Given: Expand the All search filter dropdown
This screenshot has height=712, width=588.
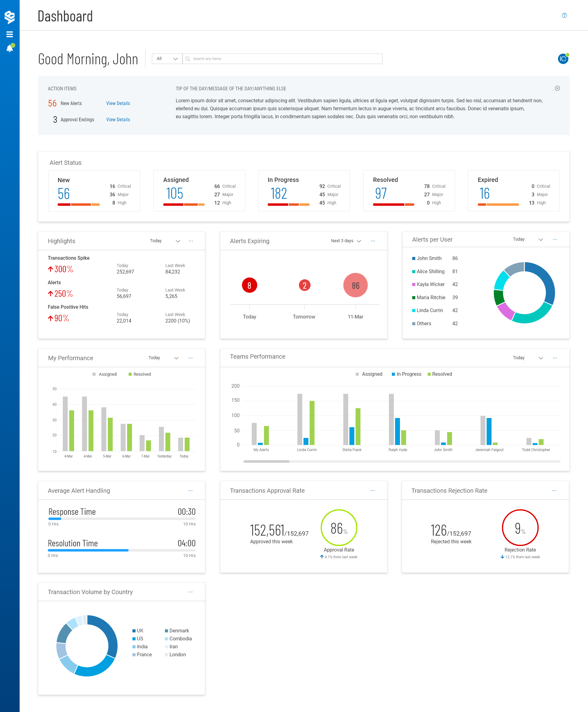Looking at the screenshot, I should [x=167, y=58].
